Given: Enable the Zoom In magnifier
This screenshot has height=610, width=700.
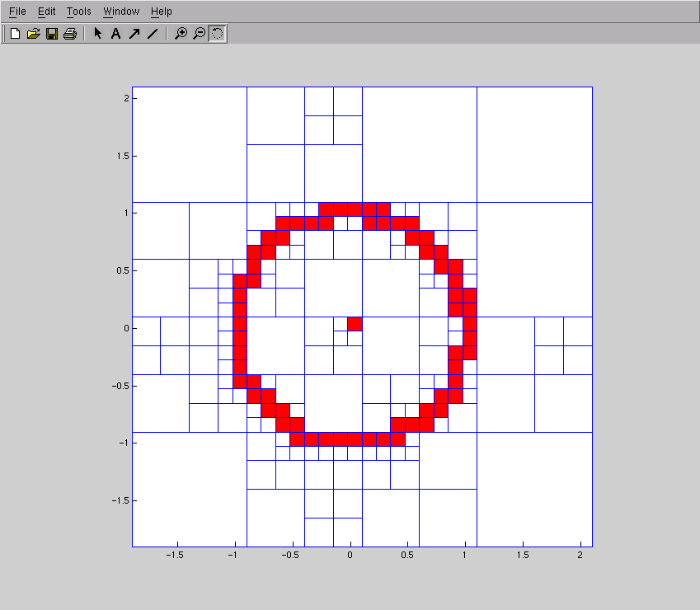Looking at the screenshot, I should [181, 34].
